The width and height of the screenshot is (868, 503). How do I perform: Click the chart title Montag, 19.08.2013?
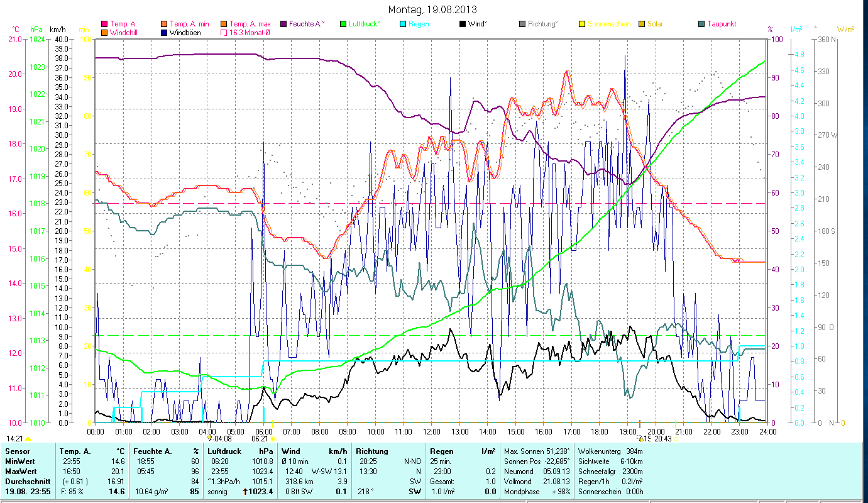pyautogui.click(x=432, y=9)
